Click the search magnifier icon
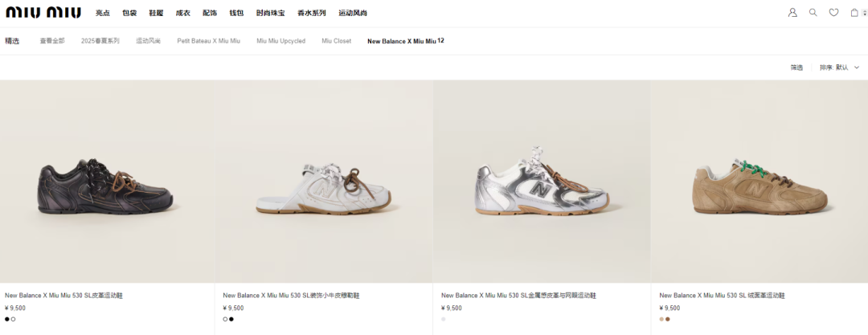 pyautogui.click(x=813, y=12)
